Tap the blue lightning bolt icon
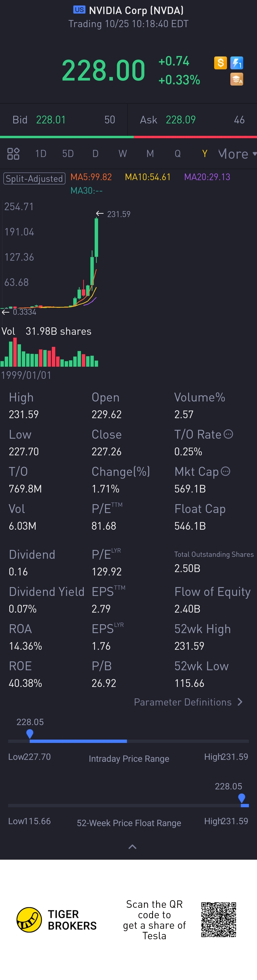Image resolution: width=257 pixels, height=980 pixels. click(x=237, y=63)
